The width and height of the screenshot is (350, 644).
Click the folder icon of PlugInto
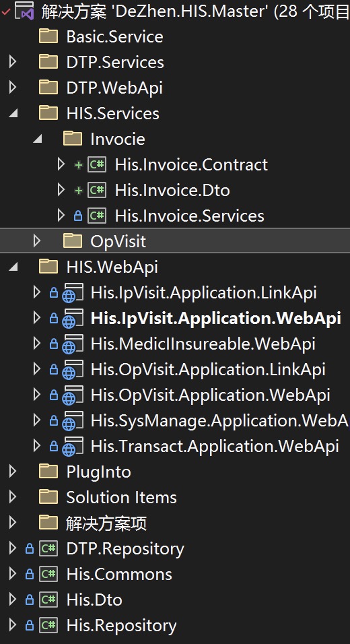[x=48, y=472]
